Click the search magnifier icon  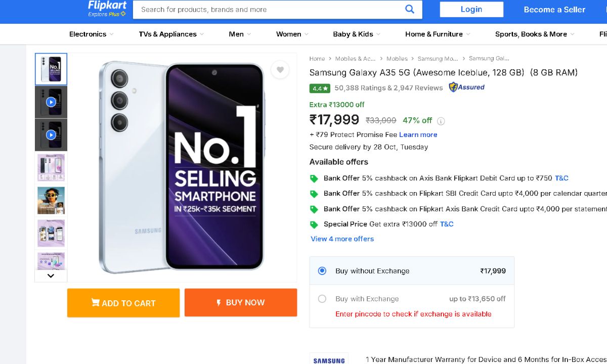pyautogui.click(x=410, y=9)
